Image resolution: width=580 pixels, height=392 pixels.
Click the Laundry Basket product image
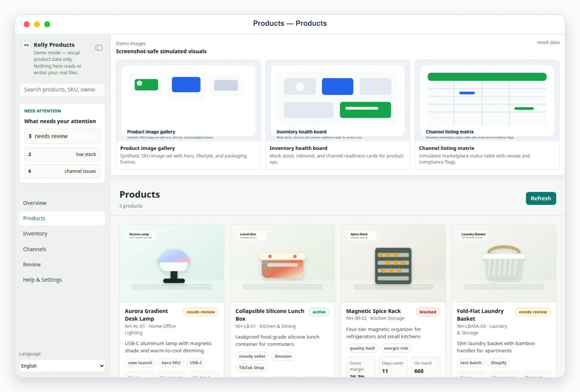504,263
